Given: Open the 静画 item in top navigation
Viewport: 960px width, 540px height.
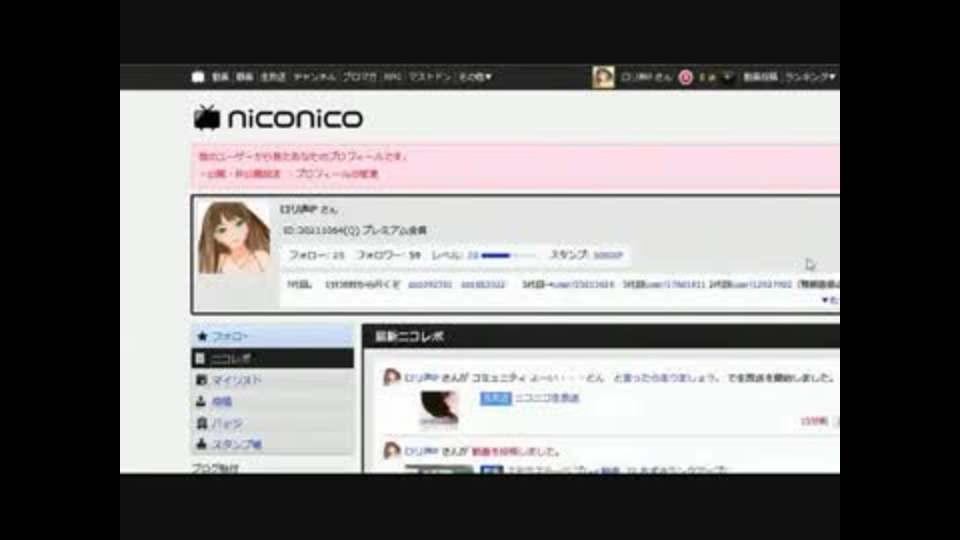Looking at the screenshot, I should (245, 77).
